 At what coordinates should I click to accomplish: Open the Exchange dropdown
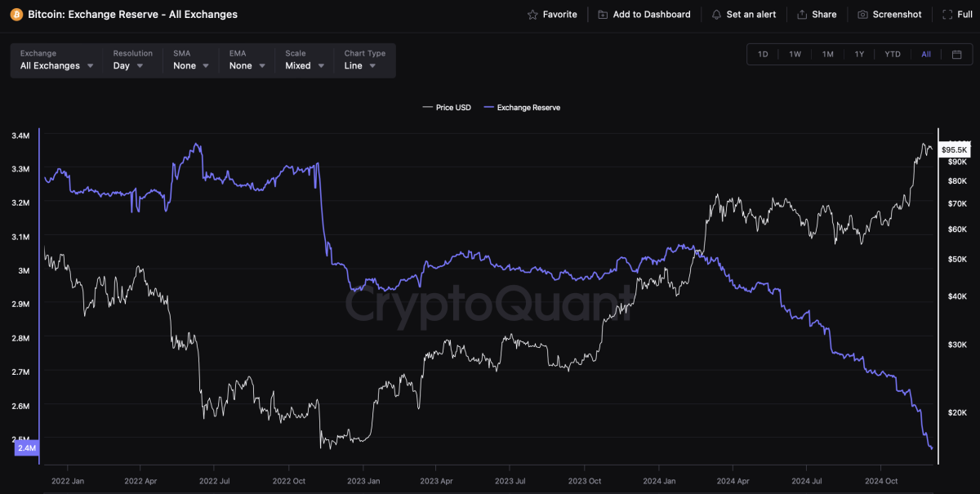(x=56, y=65)
